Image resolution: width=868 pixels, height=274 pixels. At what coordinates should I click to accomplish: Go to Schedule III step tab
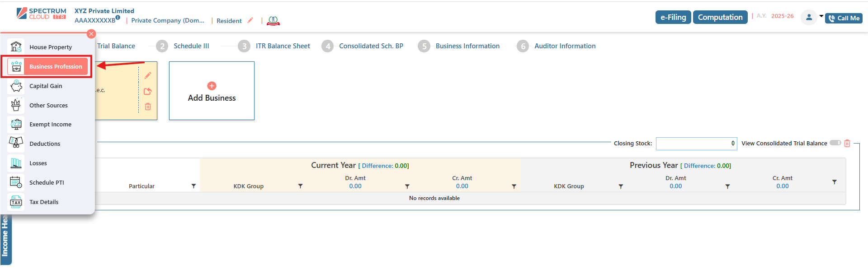191,46
